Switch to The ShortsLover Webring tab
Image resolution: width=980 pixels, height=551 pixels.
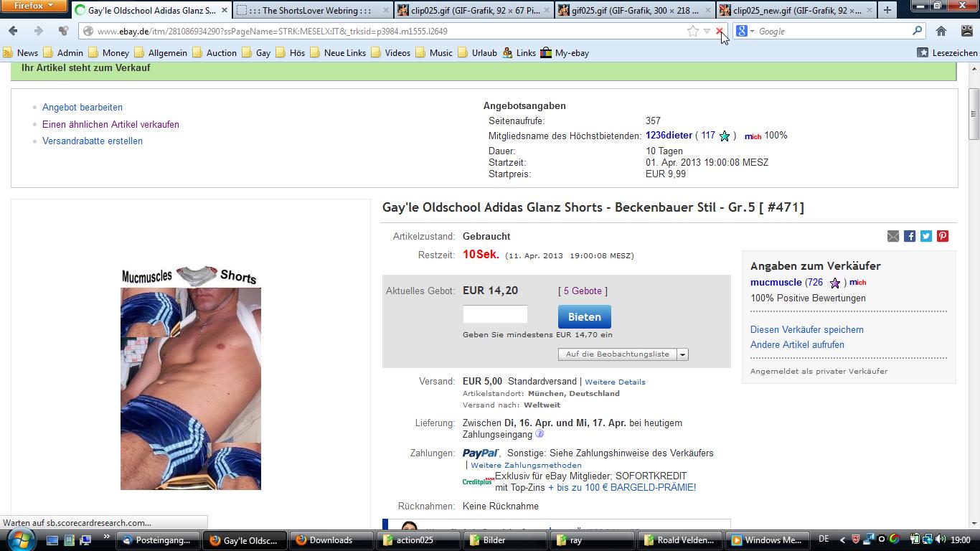[x=313, y=10]
